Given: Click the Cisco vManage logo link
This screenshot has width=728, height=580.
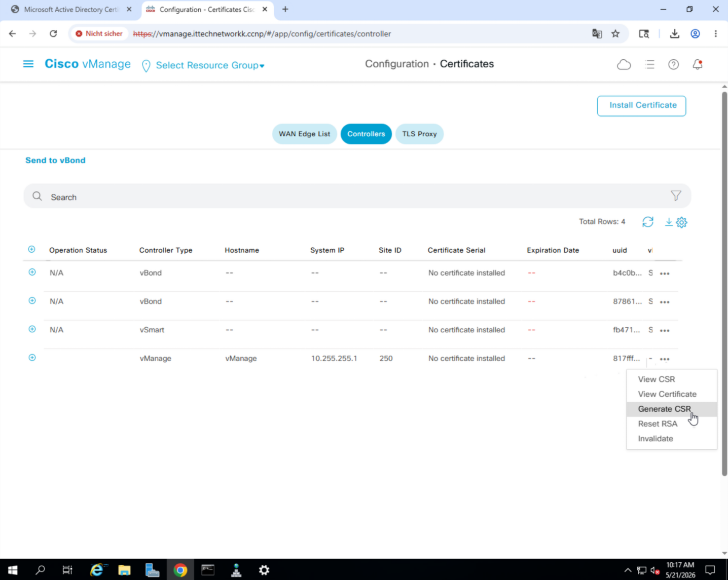Looking at the screenshot, I should pyautogui.click(x=88, y=64).
